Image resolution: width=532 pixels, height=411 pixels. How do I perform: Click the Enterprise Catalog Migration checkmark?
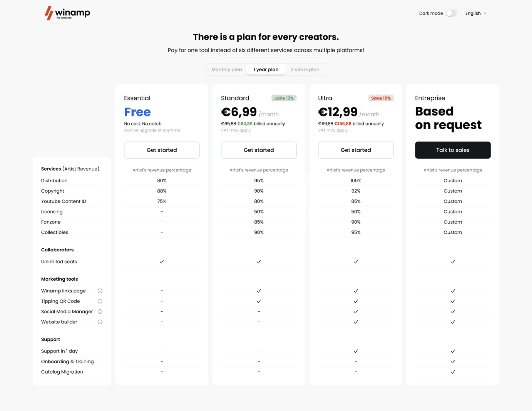pyautogui.click(x=453, y=372)
